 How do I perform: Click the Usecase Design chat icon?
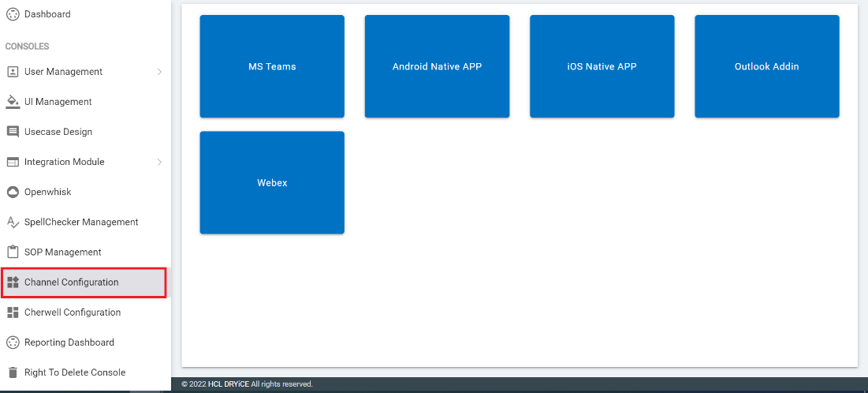point(13,132)
